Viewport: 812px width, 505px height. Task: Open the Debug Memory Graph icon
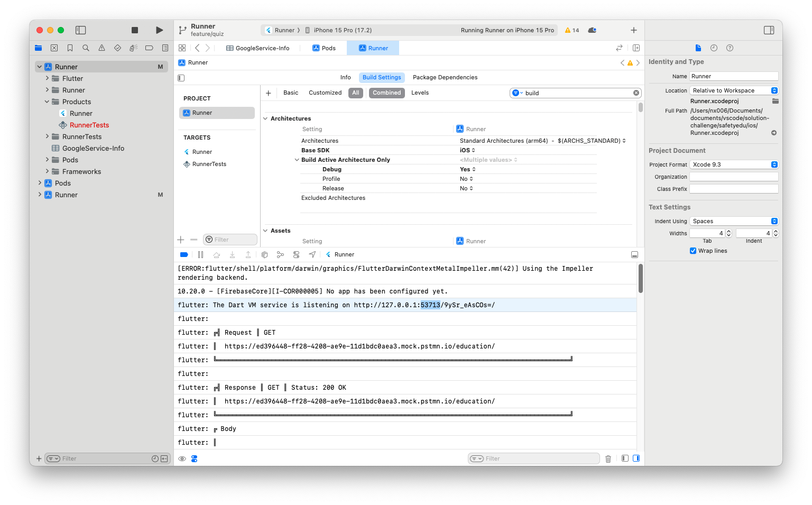(x=280, y=254)
